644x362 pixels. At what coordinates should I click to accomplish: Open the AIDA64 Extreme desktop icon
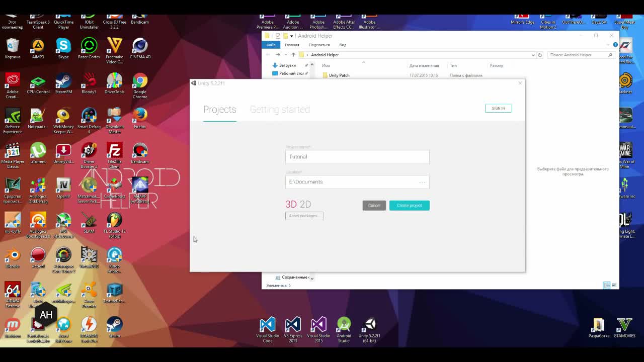click(x=13, y=295)
